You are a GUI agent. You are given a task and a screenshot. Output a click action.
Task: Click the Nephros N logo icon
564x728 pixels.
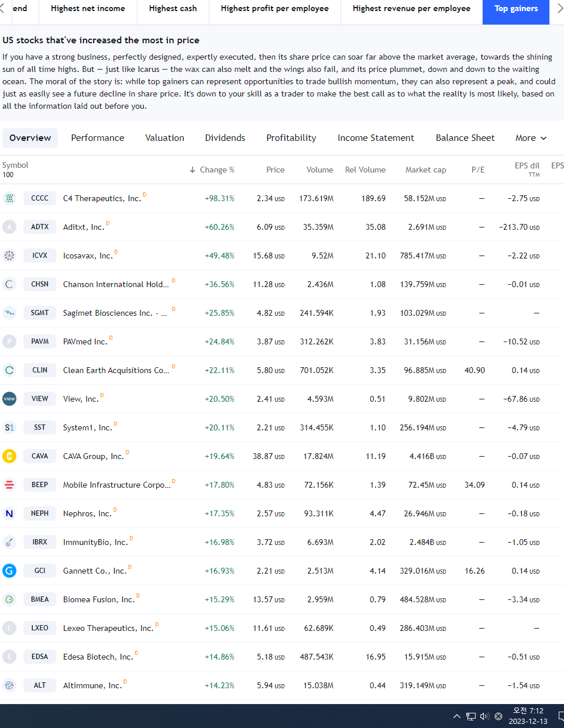[x=9, y=513]
